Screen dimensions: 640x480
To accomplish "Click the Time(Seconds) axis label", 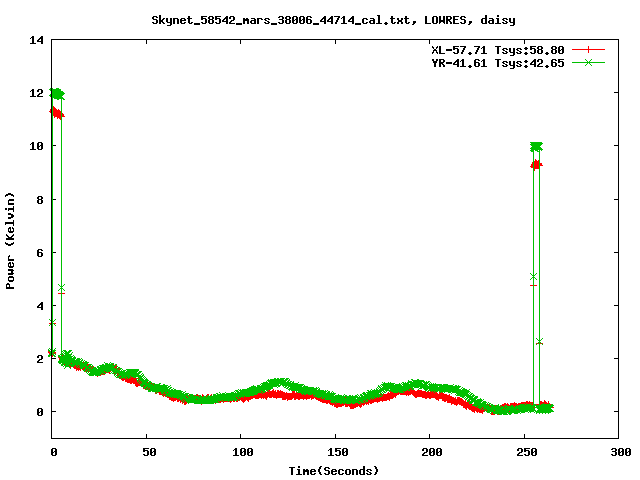I will coord(334,471).
